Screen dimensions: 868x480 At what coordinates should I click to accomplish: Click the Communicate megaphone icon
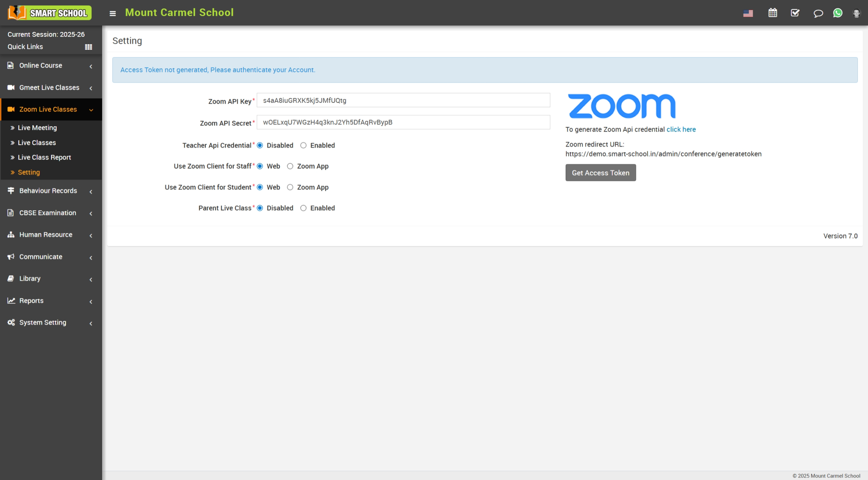point(11,257)
